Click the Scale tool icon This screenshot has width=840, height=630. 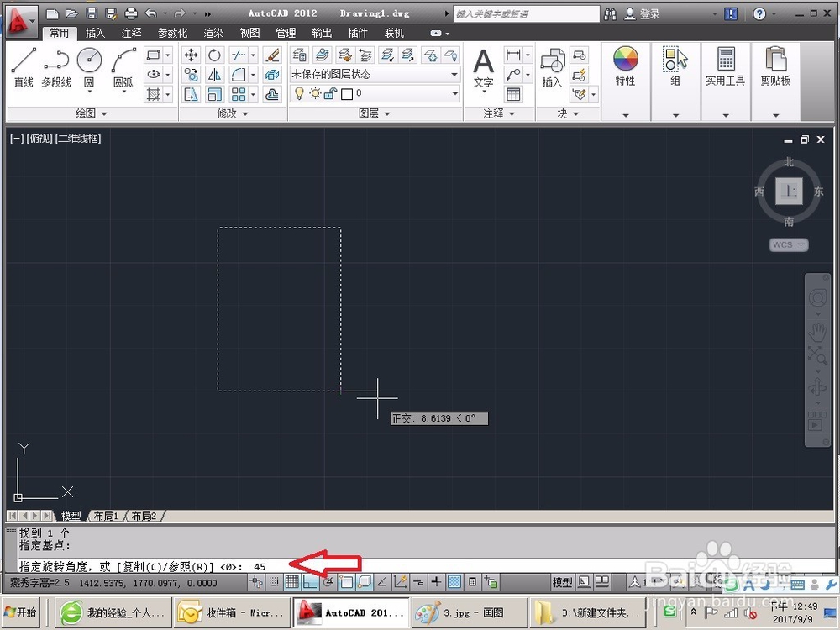pos(214,95)
